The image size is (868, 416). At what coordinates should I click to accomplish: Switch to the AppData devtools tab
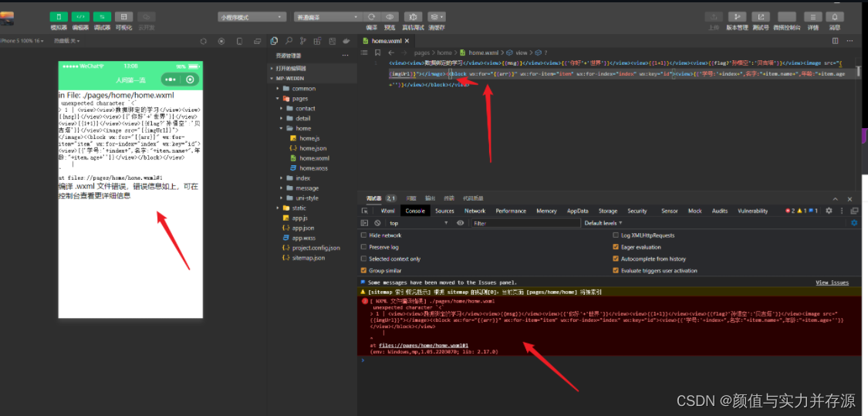tap(577, 211)
